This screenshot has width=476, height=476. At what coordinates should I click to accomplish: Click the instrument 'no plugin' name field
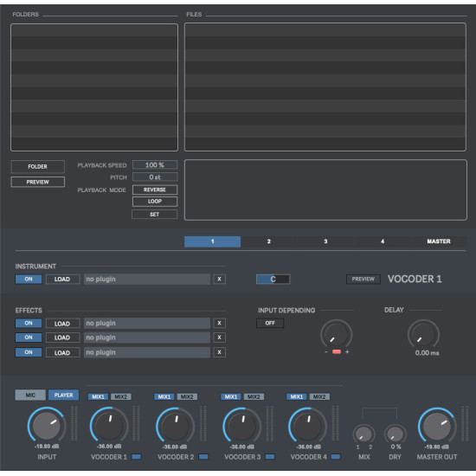(x=147, y=279)
